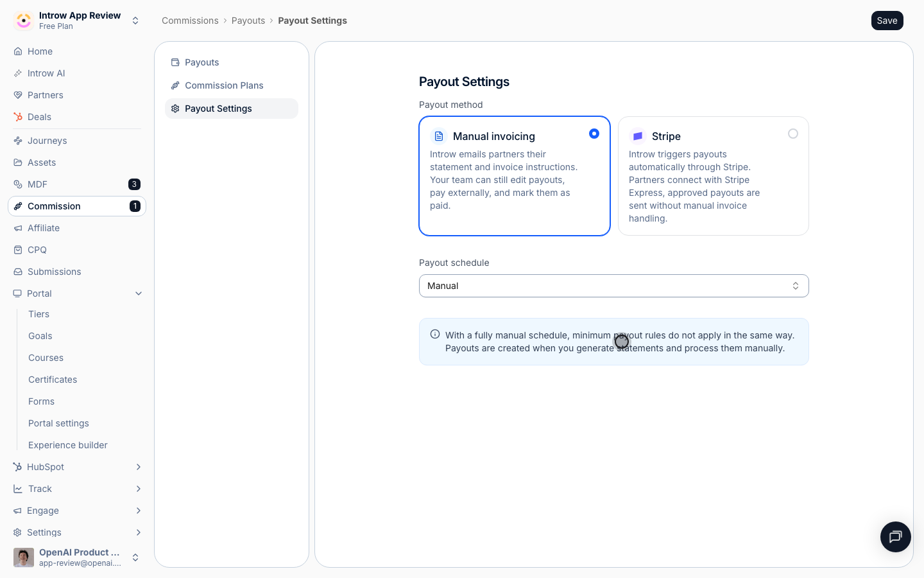Click the Save button

pos(887,21)
